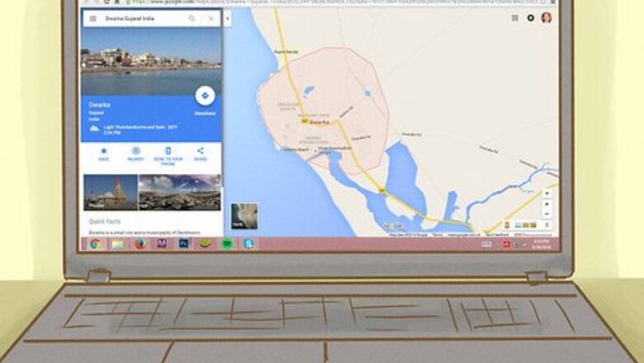Click the taskbar touch keyboard icon
This screenshot has width=644, height=363.
click(x=486, y=244)
